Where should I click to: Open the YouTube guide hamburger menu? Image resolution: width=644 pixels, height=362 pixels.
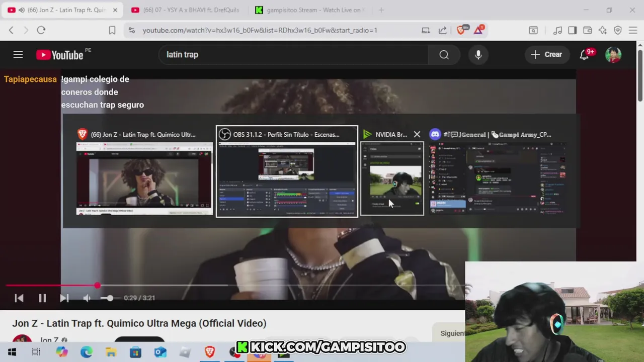coord(18,54)
